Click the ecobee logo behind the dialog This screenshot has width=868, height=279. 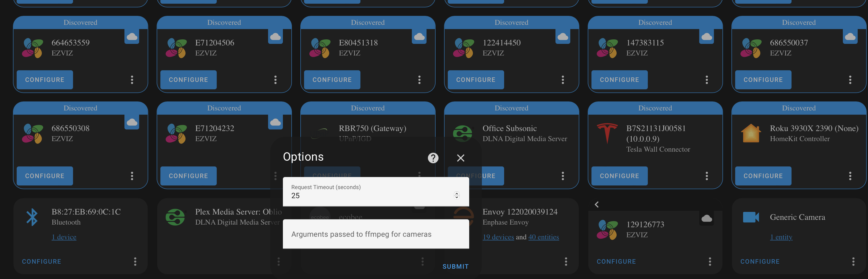[x=320, y=217]
